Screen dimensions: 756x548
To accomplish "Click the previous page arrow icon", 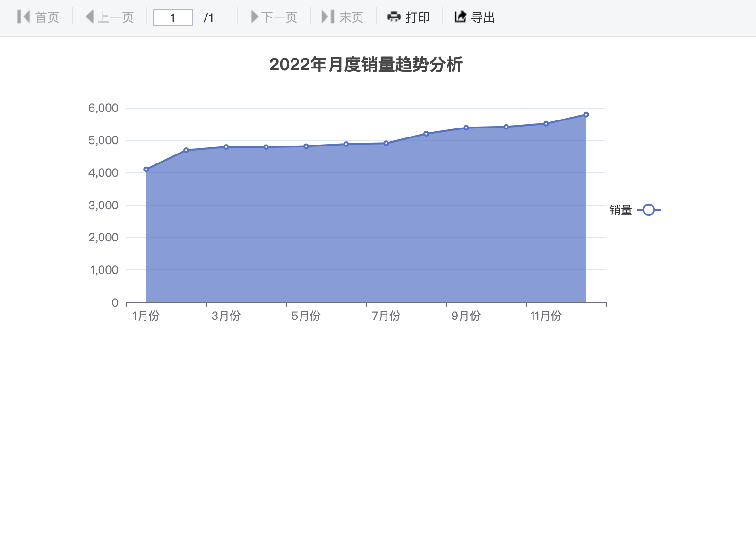I will click(x=89, y=17).
